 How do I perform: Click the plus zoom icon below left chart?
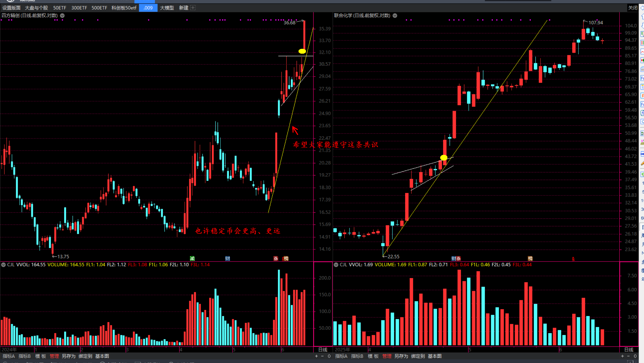coord(316,356)
